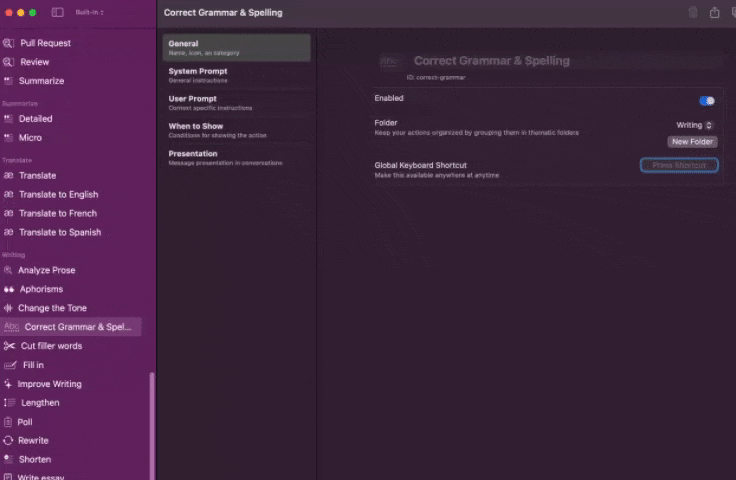Toggle the sidebar with the toolbar icon
736x480 pixels.
coord(58,12)
